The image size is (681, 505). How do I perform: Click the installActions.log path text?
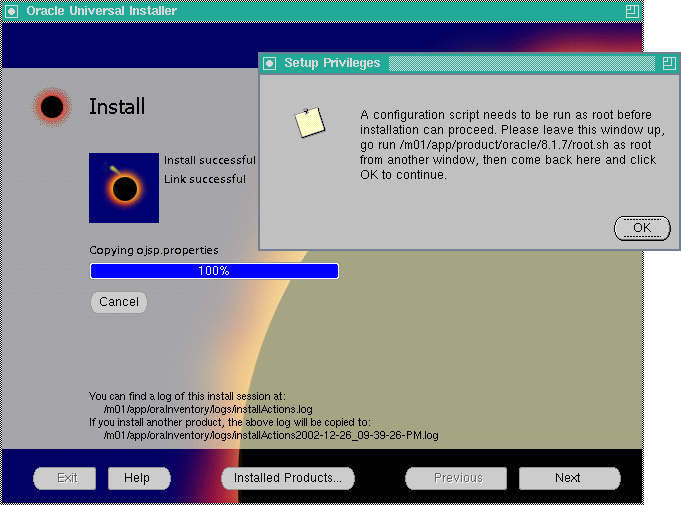pos(208,409)
